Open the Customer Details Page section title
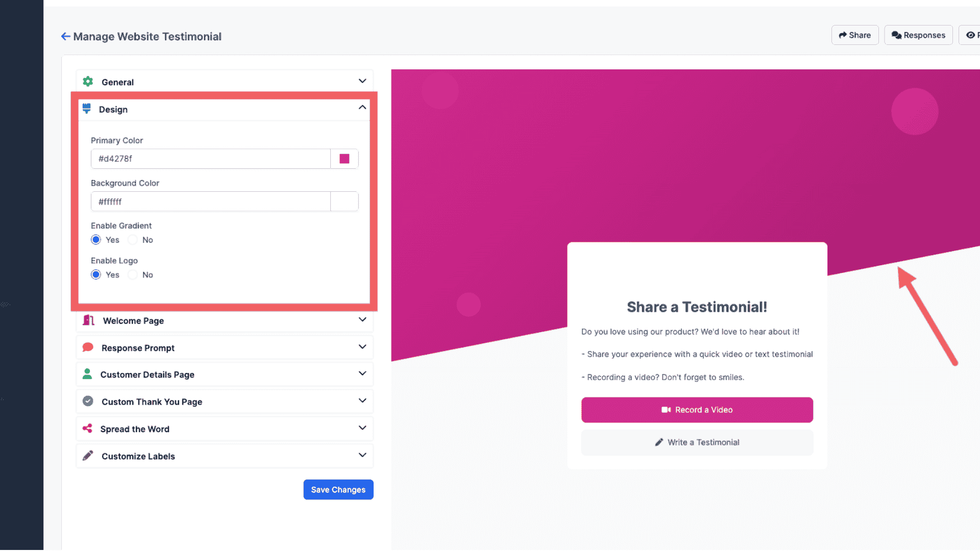 147,374
